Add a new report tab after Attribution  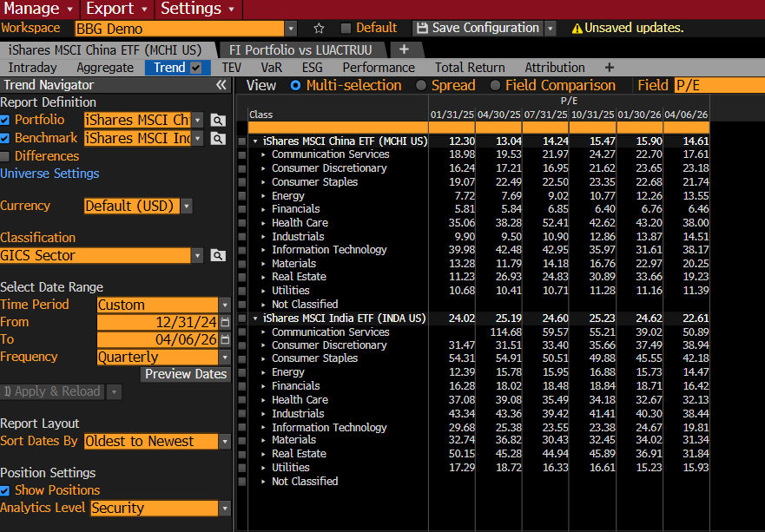pyautogui.click(x=610, y=68)
